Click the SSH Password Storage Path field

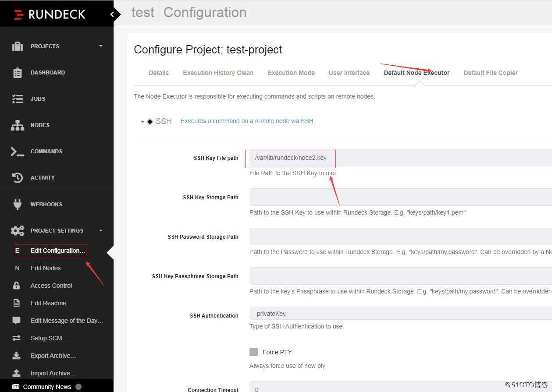400,237
